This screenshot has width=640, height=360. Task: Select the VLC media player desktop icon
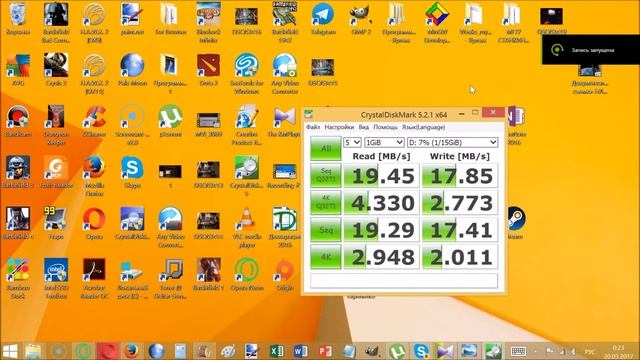tap(247, 227)
